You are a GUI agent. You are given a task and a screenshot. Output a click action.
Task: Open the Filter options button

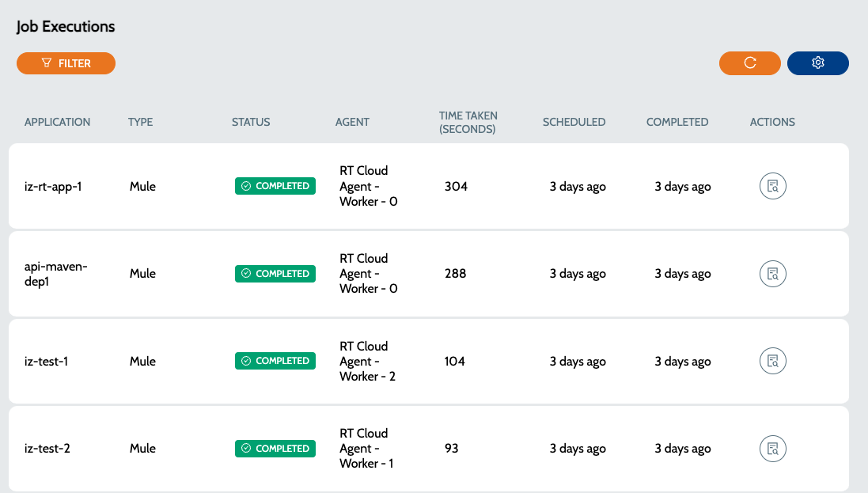tap(66, 63)
